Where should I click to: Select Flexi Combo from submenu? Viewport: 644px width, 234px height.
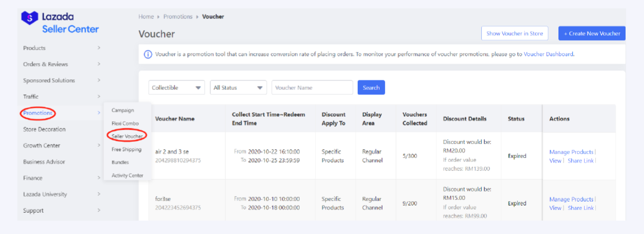pos(125,123)
